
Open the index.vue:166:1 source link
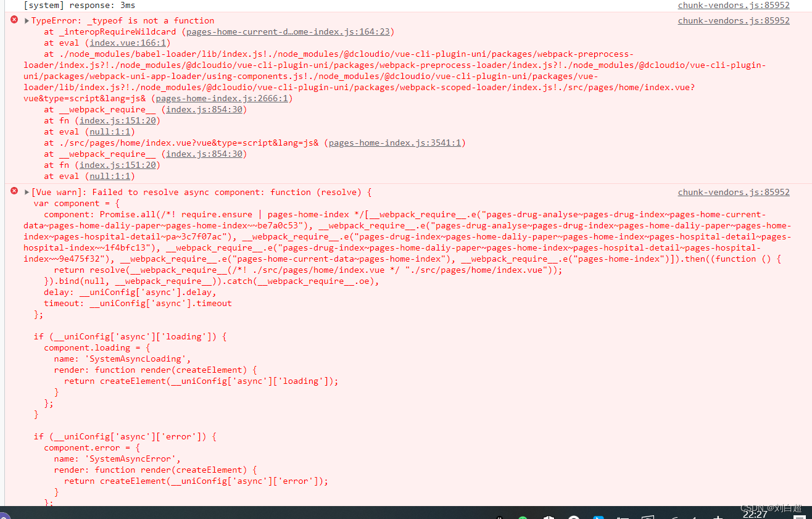(x=128, y=43)
